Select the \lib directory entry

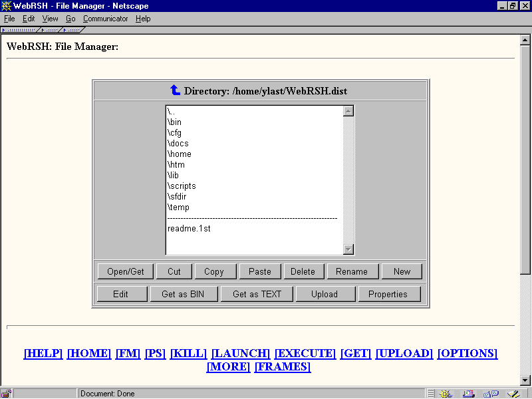pos(255,175)
